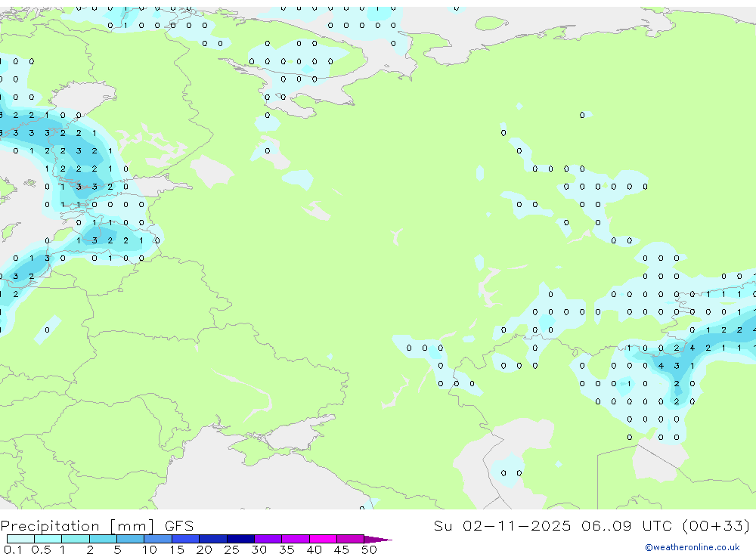Screen dimensions: 756x554
Task: Click the over-50 mm arrow tip of legend
Action: click(x=378, y=539)
